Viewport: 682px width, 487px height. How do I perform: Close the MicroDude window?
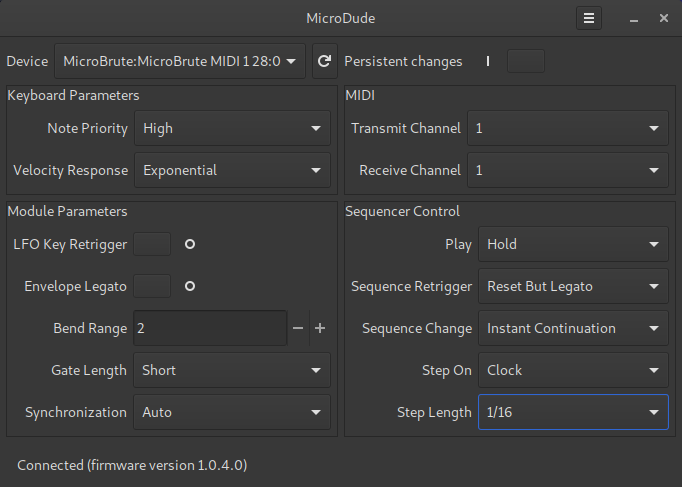(x=664, y=18)
